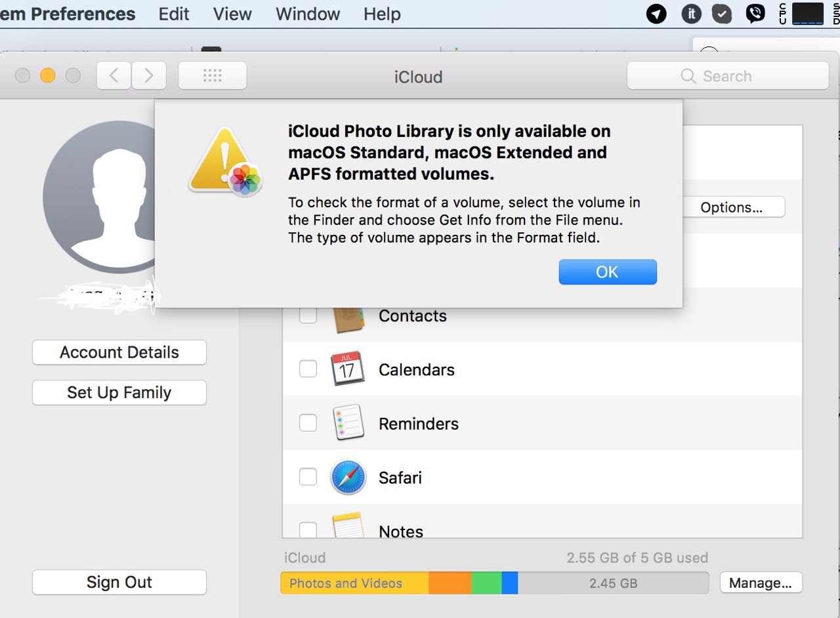The width and height of the screenshot is (840, 618).
Task: Go forward with the right arrow button
Action: click(x=149, y=76)
